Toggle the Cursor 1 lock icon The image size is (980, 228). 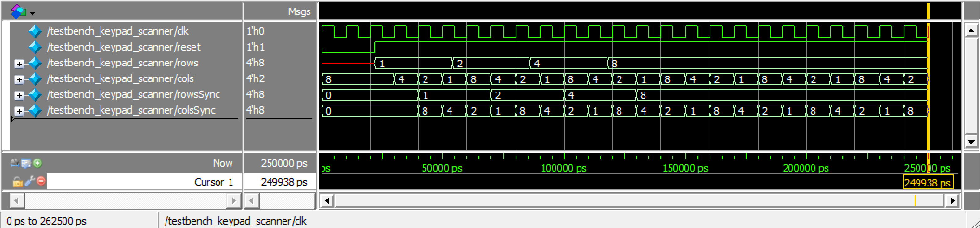tap(17, 182)
